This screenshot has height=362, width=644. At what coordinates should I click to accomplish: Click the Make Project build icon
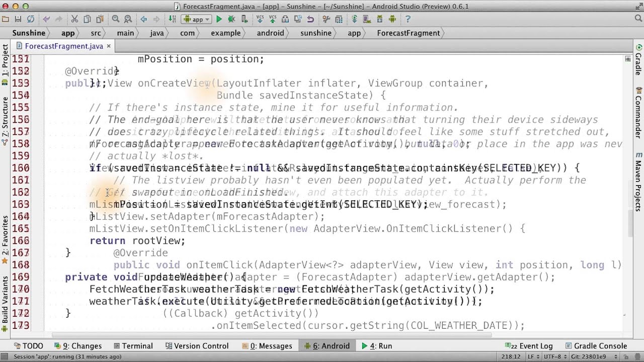[x=173, y=19]
